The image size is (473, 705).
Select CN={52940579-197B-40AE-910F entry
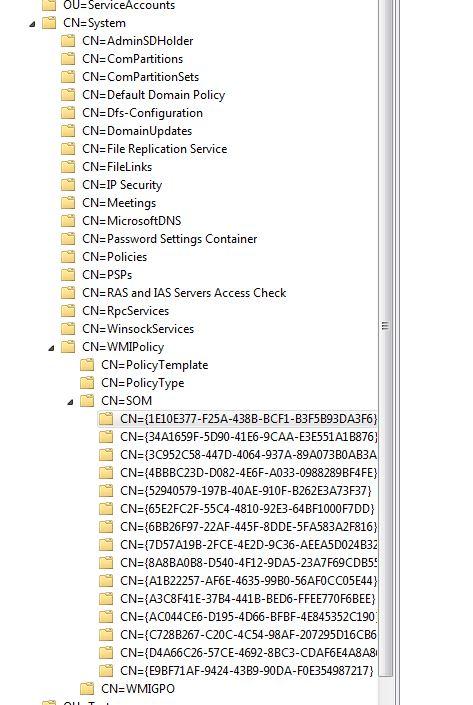(x=246, y=491)
